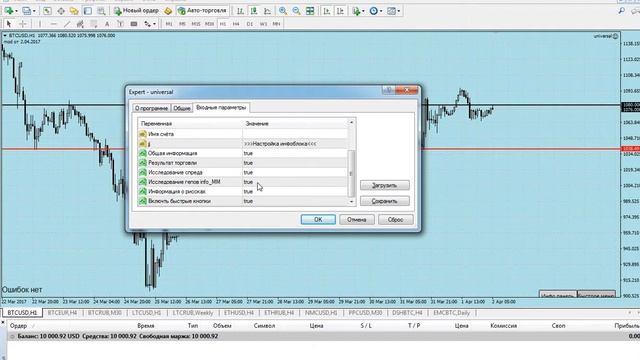Select the cursor tool
This screenshot has height=360, width=640.
9,24
